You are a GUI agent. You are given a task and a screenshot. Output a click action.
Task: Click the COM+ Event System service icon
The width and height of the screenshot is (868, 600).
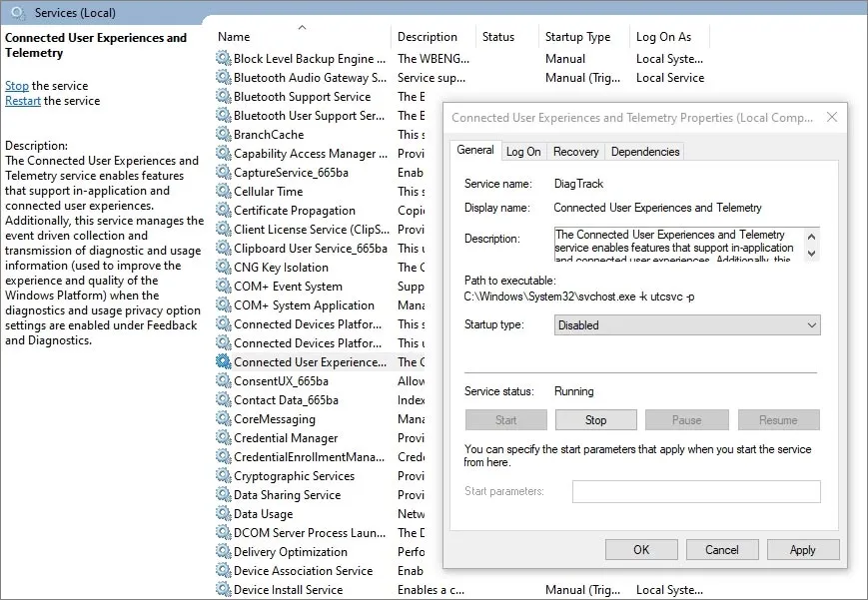pos(222,286)
